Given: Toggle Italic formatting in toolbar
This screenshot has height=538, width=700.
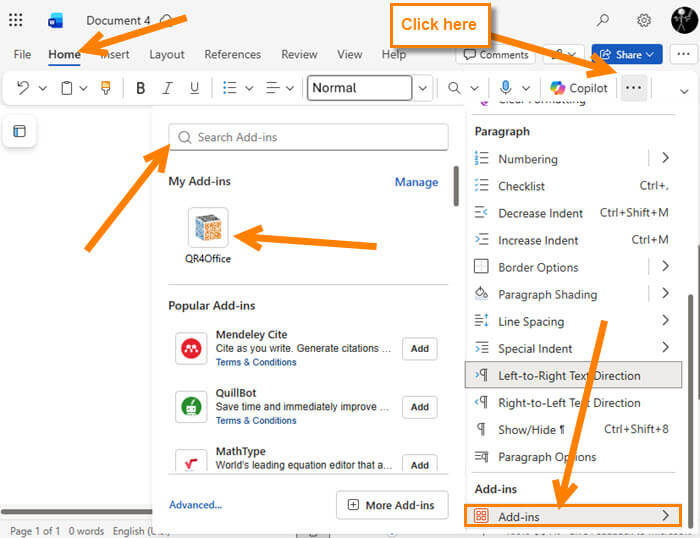Looking at the screenshot, I should pos(168,88).
